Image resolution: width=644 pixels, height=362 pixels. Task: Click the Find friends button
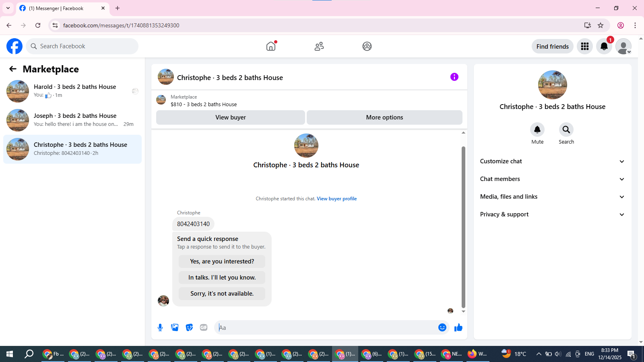point(553,46)
